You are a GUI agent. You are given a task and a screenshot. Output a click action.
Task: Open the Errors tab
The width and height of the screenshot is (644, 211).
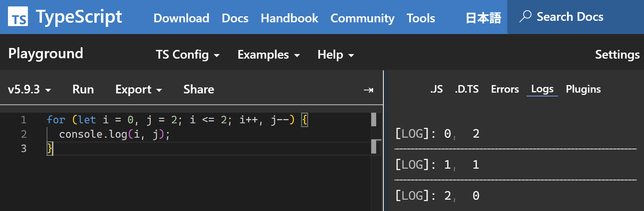pos(505,89)
